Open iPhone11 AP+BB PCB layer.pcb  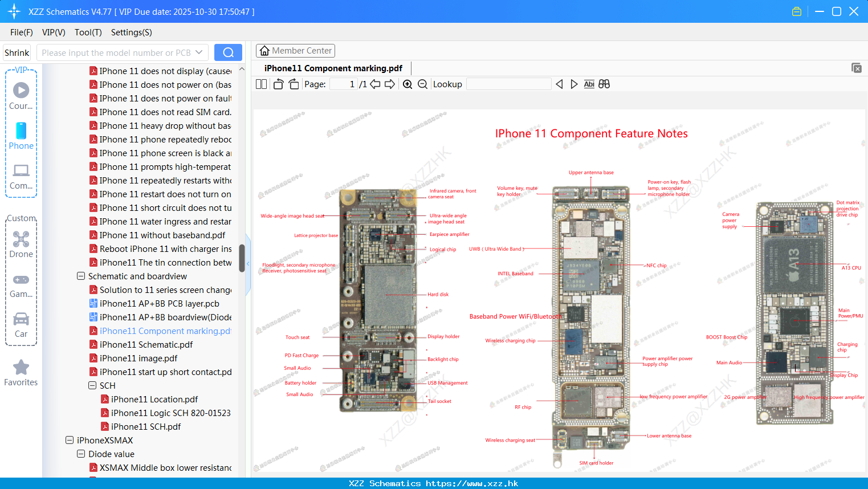click(x=159, y=304)
